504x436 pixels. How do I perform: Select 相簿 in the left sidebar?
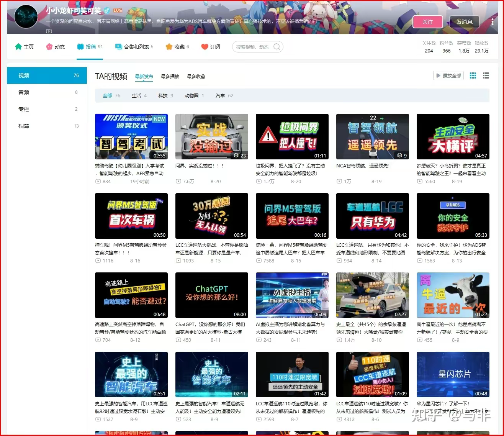pyautogui.click(x=47, y=126)
